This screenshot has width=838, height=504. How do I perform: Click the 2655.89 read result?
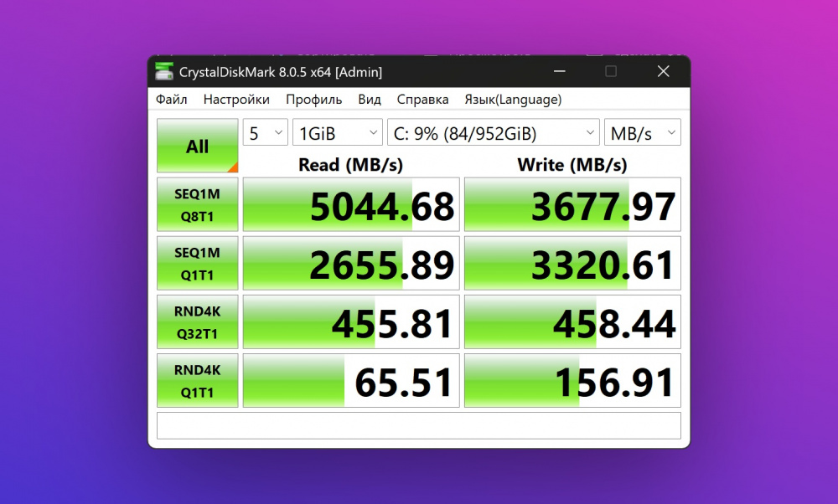(351, 263)
